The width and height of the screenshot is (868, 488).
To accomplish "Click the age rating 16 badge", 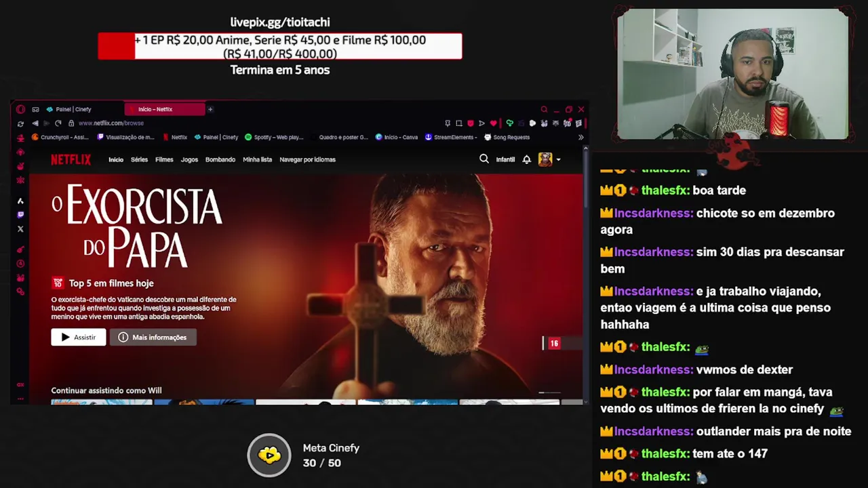I will coord(555,344).
